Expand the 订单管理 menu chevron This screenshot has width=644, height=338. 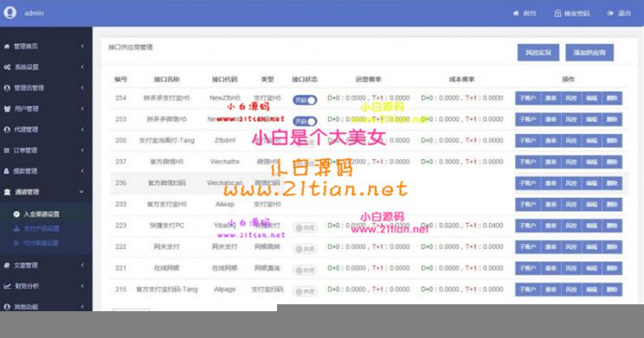pyautogui.click(x=82, y=150)
